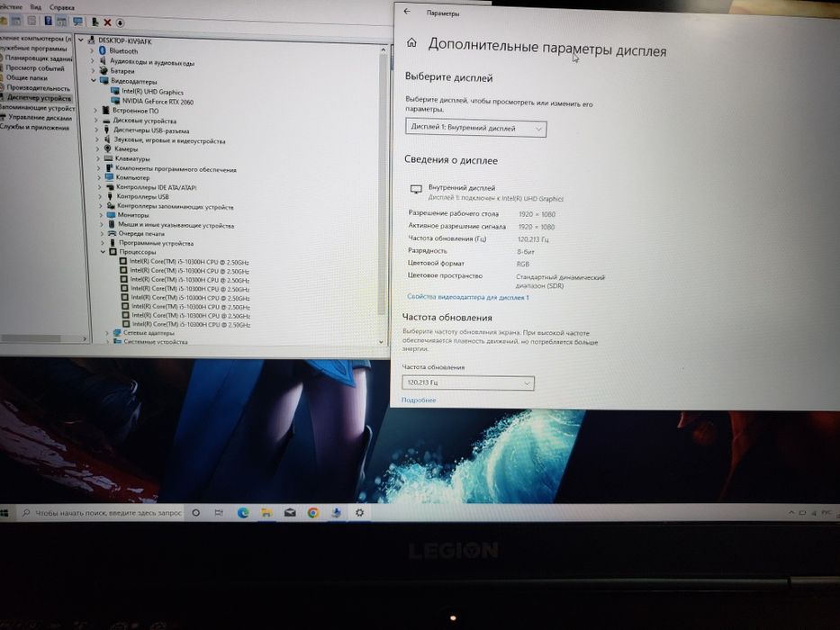The height and width of the screenshot is (630, 840).
Task: Select Просмотр событий in left pane
Action: point(35,68)
